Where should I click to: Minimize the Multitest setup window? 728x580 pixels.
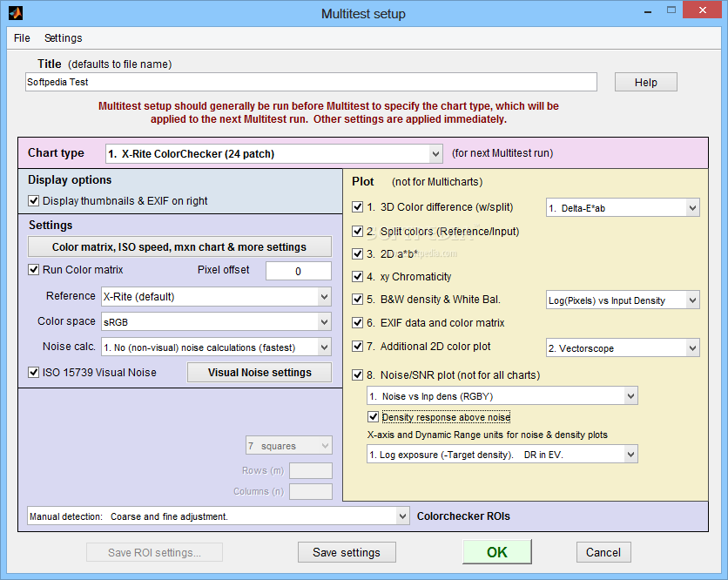tap(648, 11)
